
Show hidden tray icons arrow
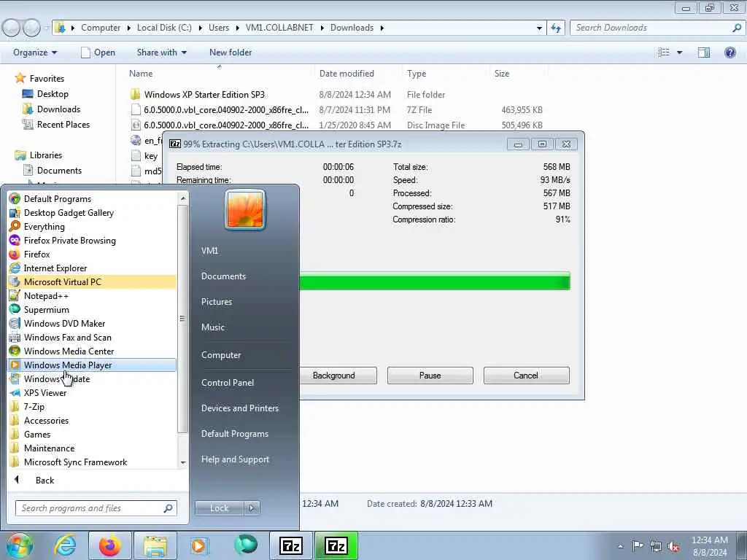click(x=620, y=546)
